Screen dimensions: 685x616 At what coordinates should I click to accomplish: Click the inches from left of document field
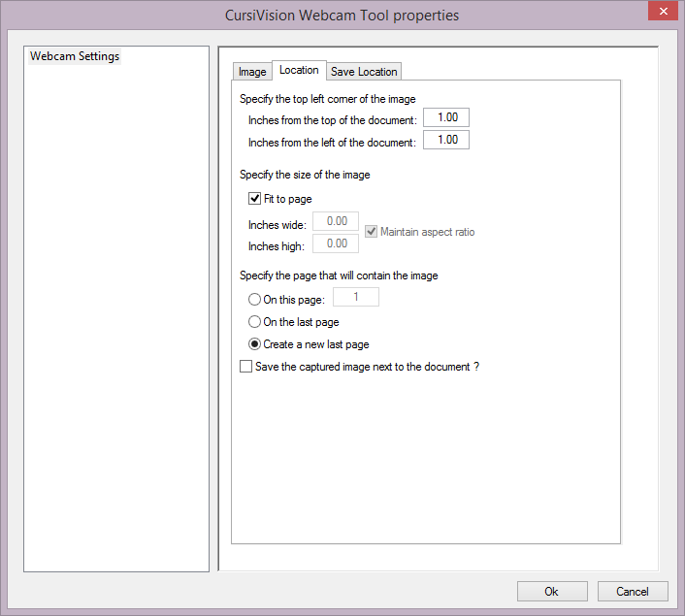coord(446,141)
